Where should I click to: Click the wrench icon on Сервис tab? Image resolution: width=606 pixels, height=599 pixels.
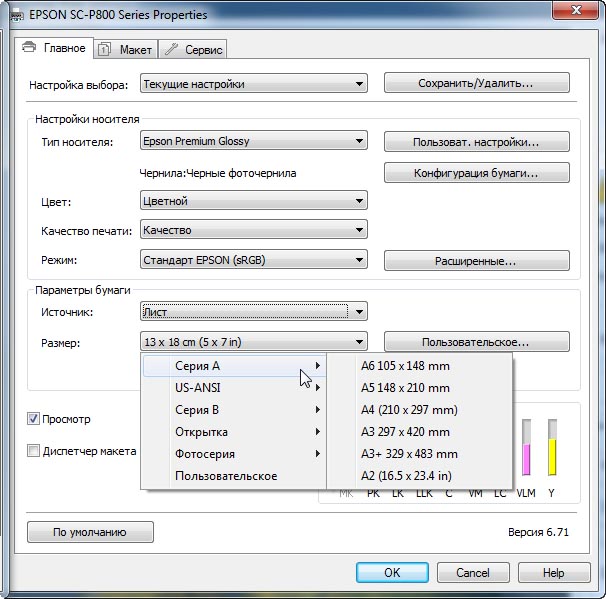tap(171, 49)
